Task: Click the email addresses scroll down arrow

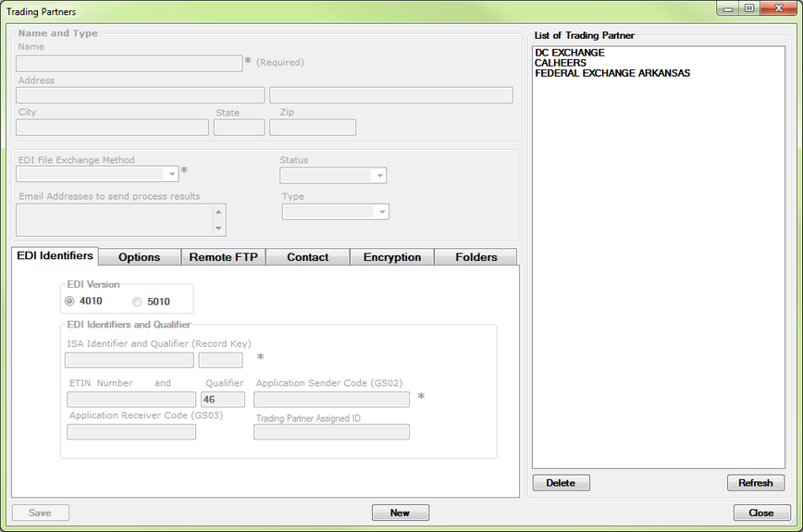Action: pos(218,229)
